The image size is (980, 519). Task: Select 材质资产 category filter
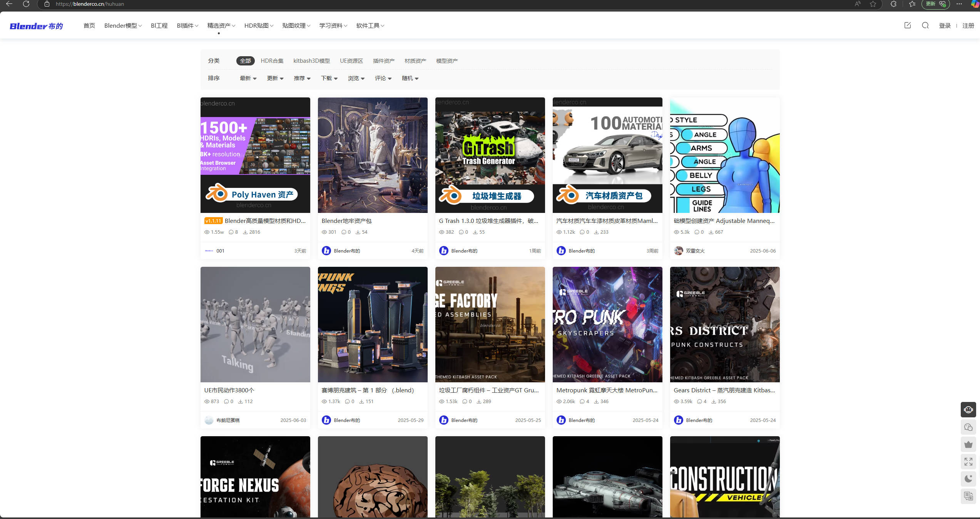415,61
